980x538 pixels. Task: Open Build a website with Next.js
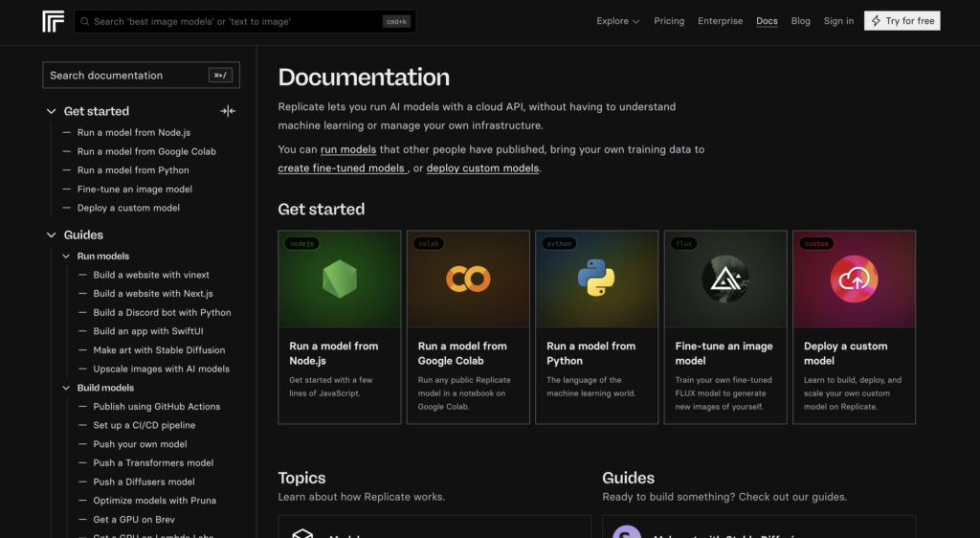(153, 294)
